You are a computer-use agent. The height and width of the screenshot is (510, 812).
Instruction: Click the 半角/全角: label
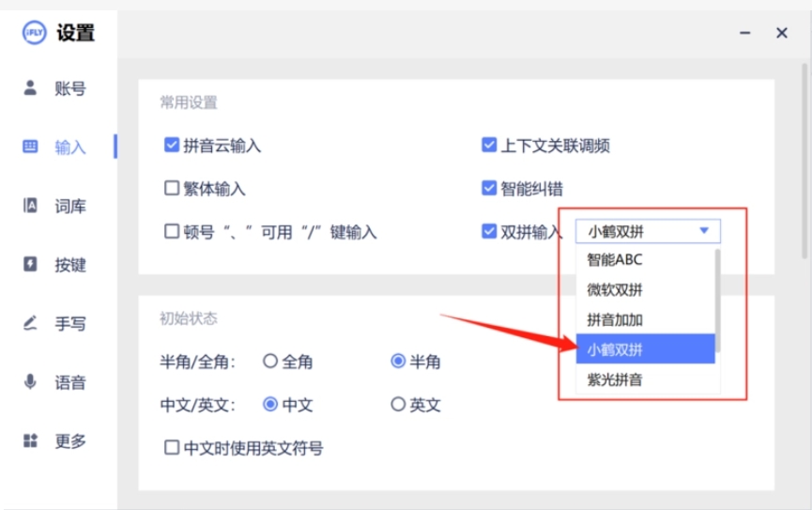197,362
